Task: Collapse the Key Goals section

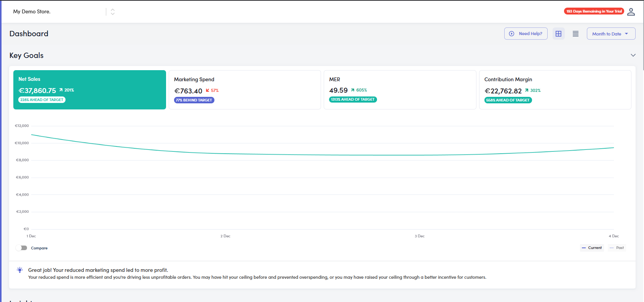Action: 633,55
